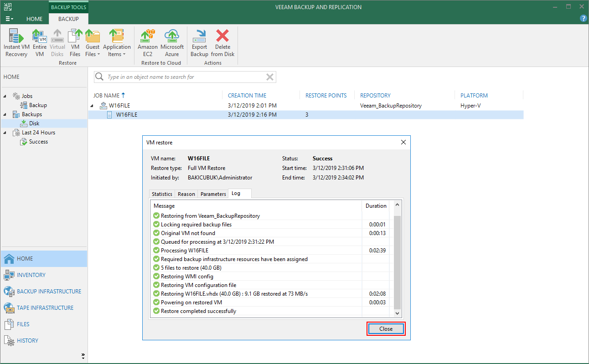Collapse the Jobs tree node
This screenshot has height=364, width=589.
coord(5,96)
